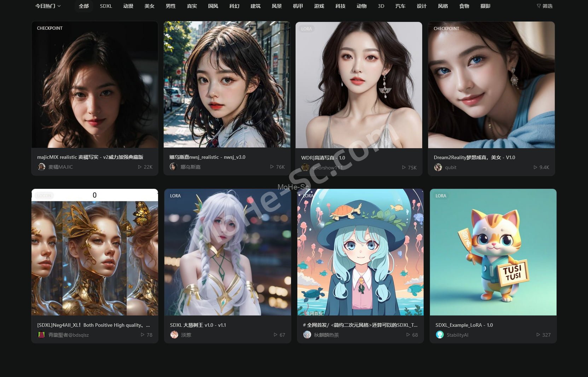Open majicMIX realistic 麦橘写实 model title
This screenshot has width=588, height=377.
[90, 157]
